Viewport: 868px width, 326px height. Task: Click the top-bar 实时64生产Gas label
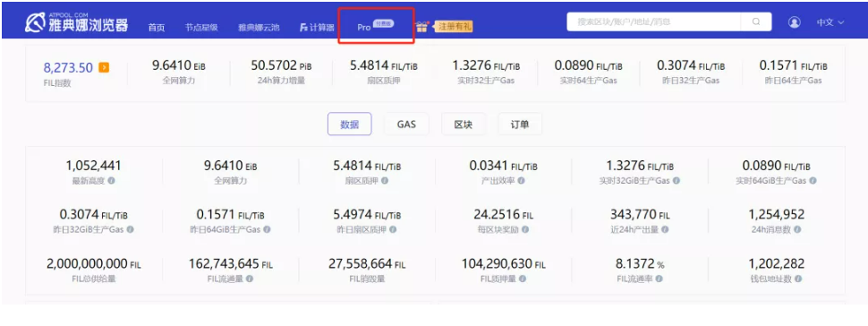tap(589, 81)
